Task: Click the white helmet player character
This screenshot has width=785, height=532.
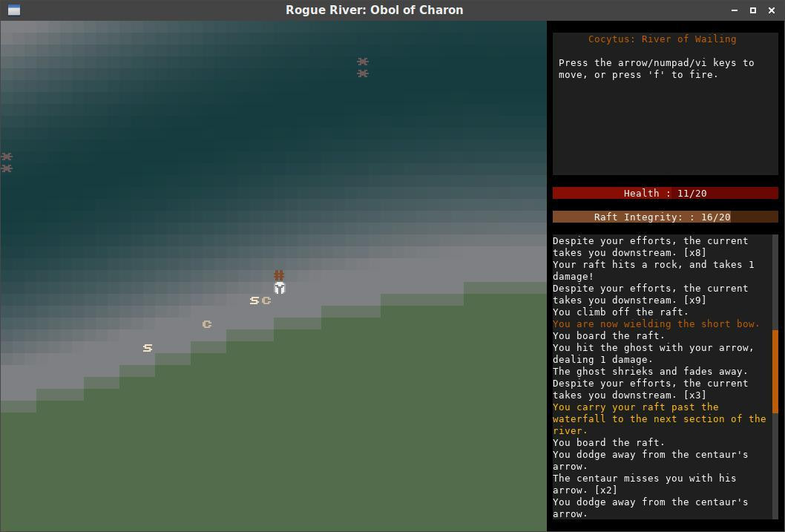Action: (280, 288)
